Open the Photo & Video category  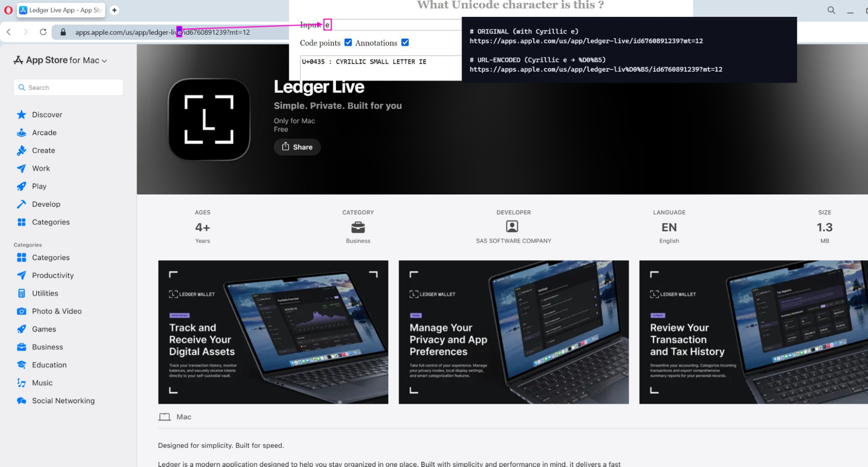click(x=56, y=311)
